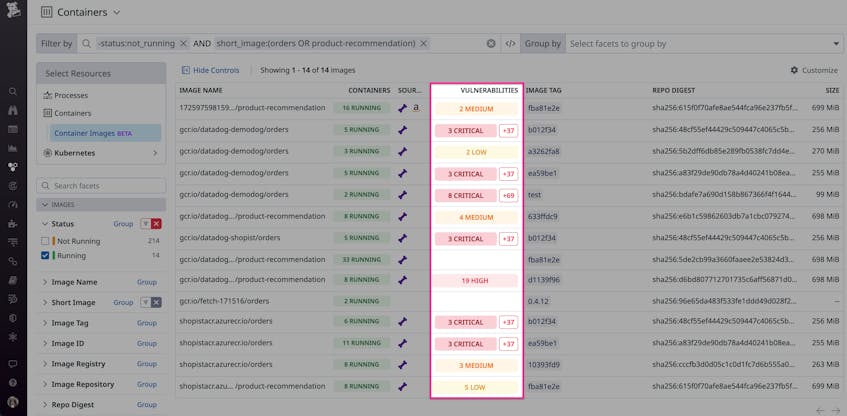The height and width of the screenshot is (416, 847).
Task: Click the Customize button
Action: pyautogui.click(x=814, y=70)
